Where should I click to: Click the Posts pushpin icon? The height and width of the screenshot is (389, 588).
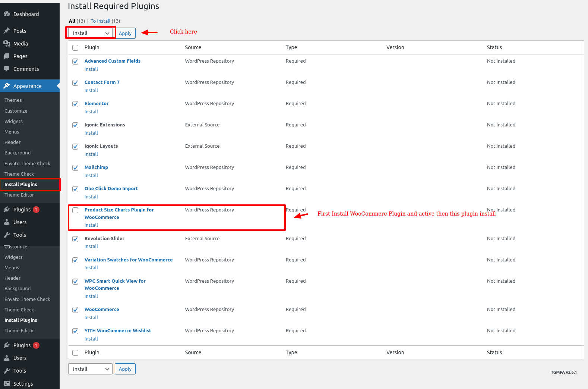(x=7, y=31)
